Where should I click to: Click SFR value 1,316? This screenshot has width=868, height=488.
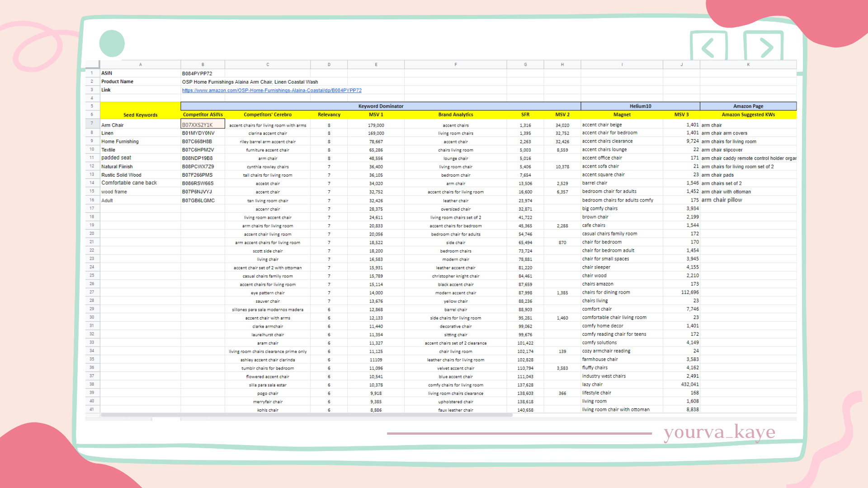(x=525, y=125)
